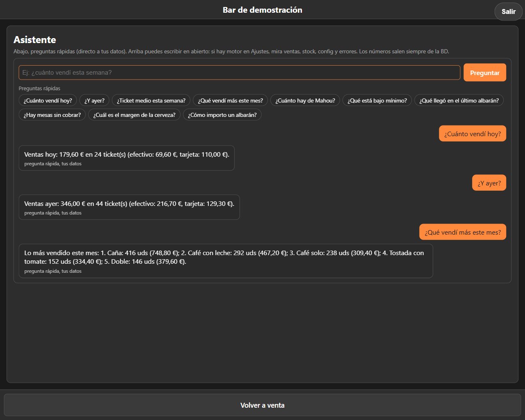Screen dimensions: 525x420
Task: Ask ¿Cuál es el margen de la cerveza?
Action: pos(134,115)
